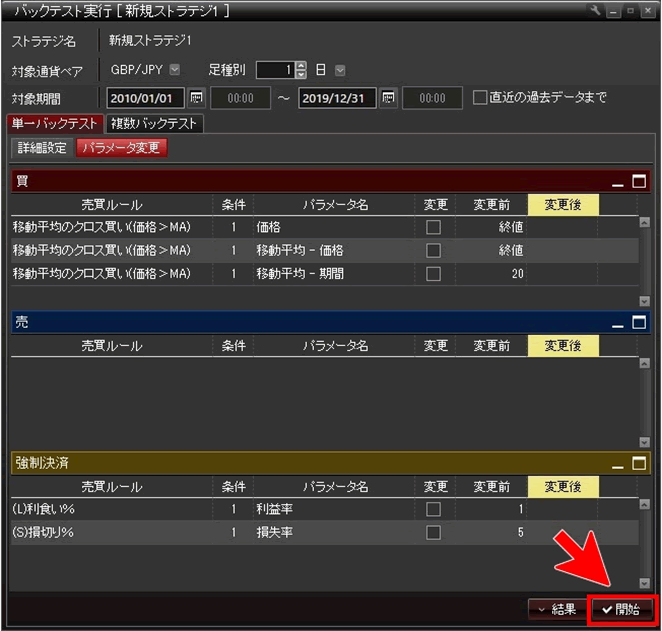The image size is (662, 631).
Task: Open calendar picker for end date 2019/12/31
Action: pos(388,98)
